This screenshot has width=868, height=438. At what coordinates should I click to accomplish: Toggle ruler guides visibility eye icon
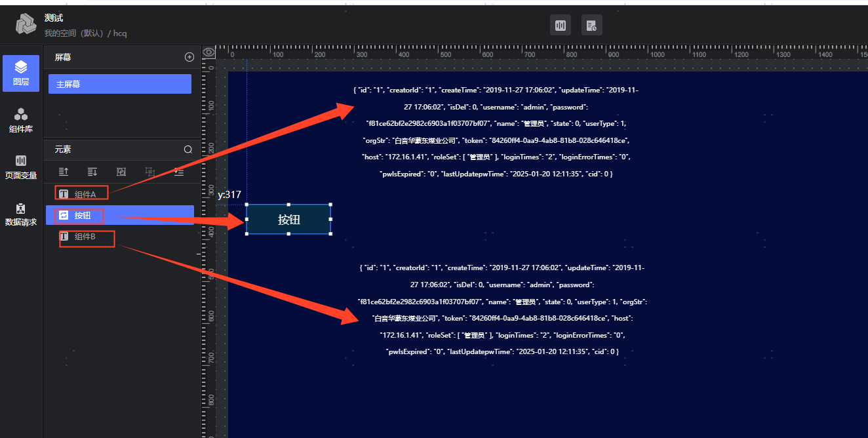pyautogui.click(x=209, y=52)
